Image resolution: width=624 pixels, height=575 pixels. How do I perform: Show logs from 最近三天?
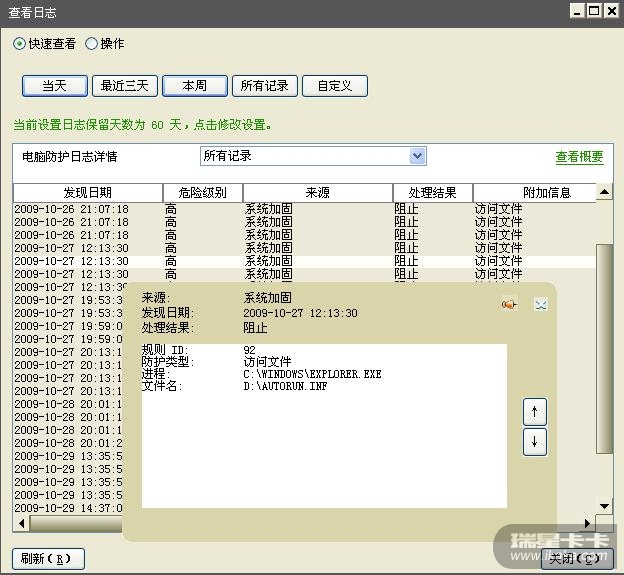coord(124,86)
